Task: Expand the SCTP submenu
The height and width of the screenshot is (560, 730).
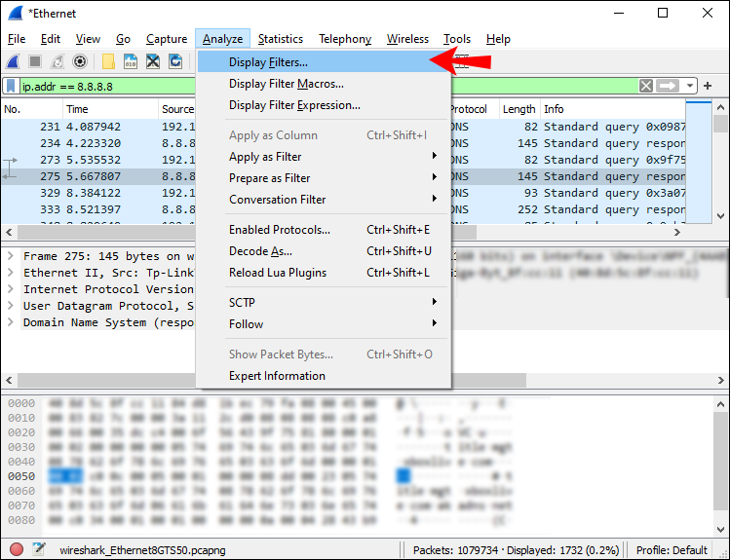Action: [x=324, y=303]
